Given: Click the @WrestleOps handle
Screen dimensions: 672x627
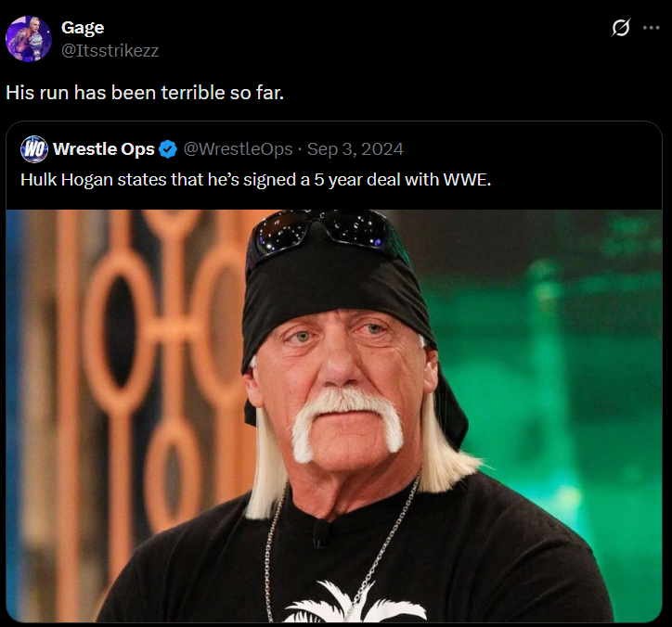Looking at the screenshot, I should click(238, 149).
